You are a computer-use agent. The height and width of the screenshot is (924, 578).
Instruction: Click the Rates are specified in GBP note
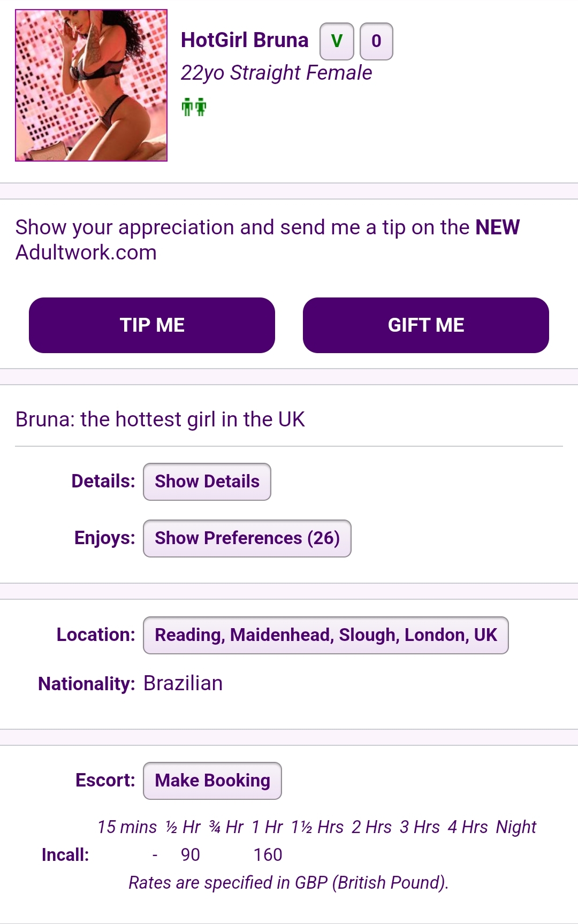pyautogui.click(x=288, y=883)
